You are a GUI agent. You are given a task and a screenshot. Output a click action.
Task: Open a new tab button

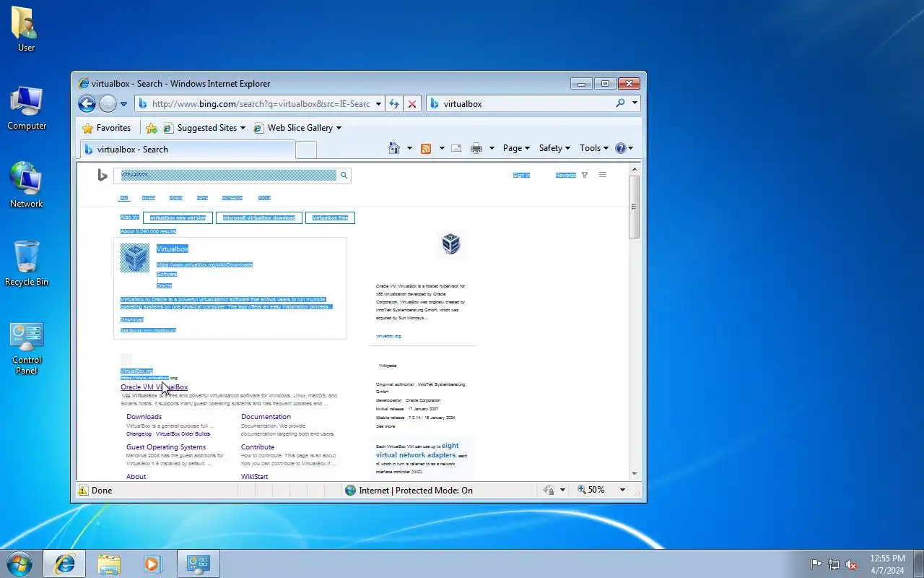pyautogui.click(x=306, y=150)
